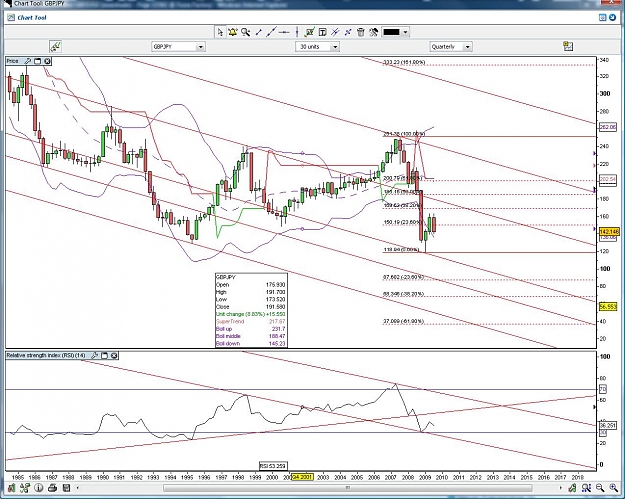The height and width of the screenshot is (499, 625).
Task: Click the 333.23 Fibonacci level label
Action: [404, 62]
